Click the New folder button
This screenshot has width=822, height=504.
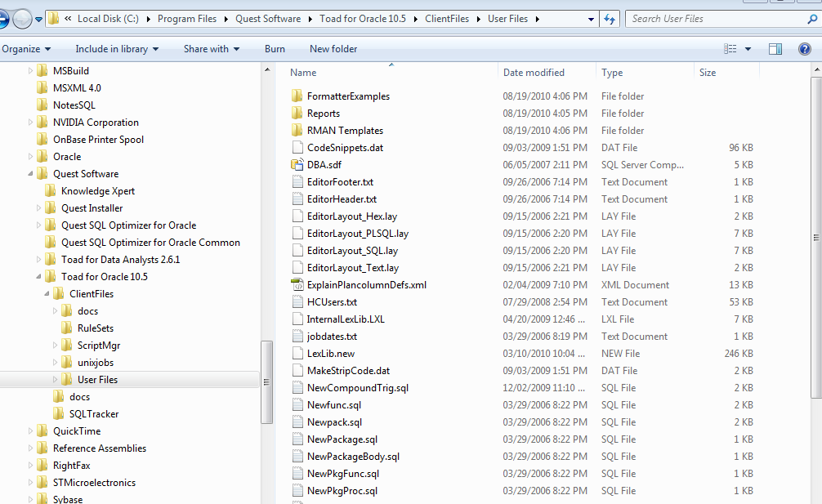click(x=333, y=49)
